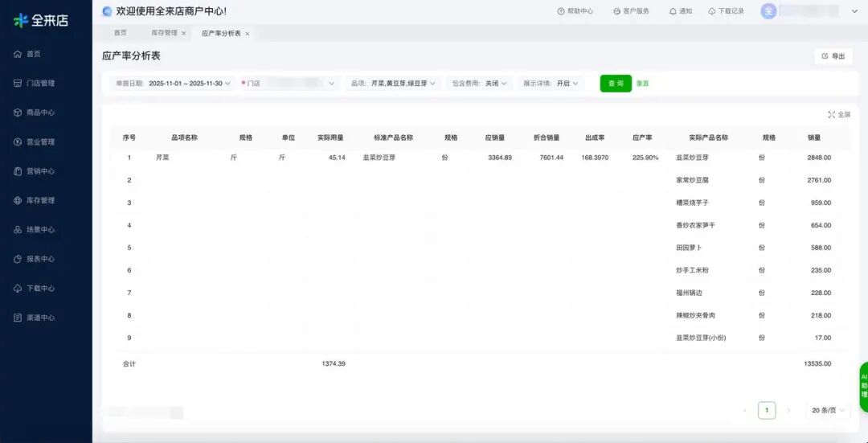Screen dimensions: 868x443
Task: Open 下载中心 in the sidebar
Action: [x=35, y=289]
